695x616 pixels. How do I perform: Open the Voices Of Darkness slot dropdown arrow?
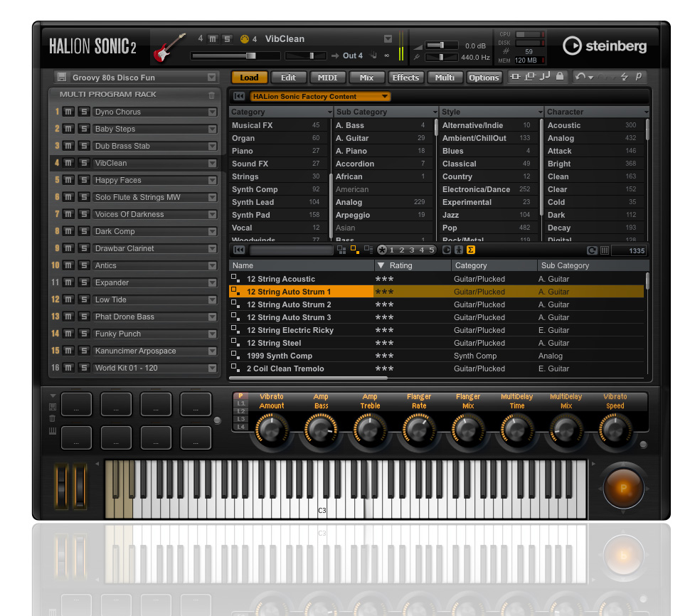[x=212, y=215]
